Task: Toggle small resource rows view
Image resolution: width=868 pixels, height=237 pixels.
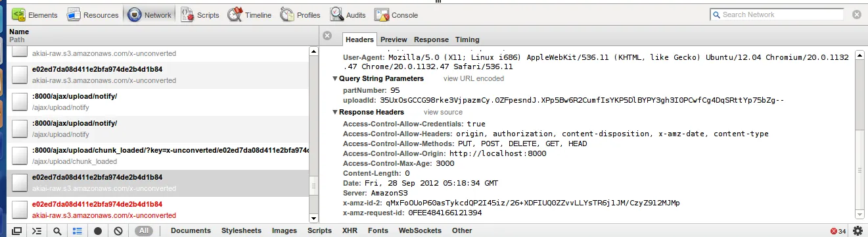Action: (x=77, y=230)
